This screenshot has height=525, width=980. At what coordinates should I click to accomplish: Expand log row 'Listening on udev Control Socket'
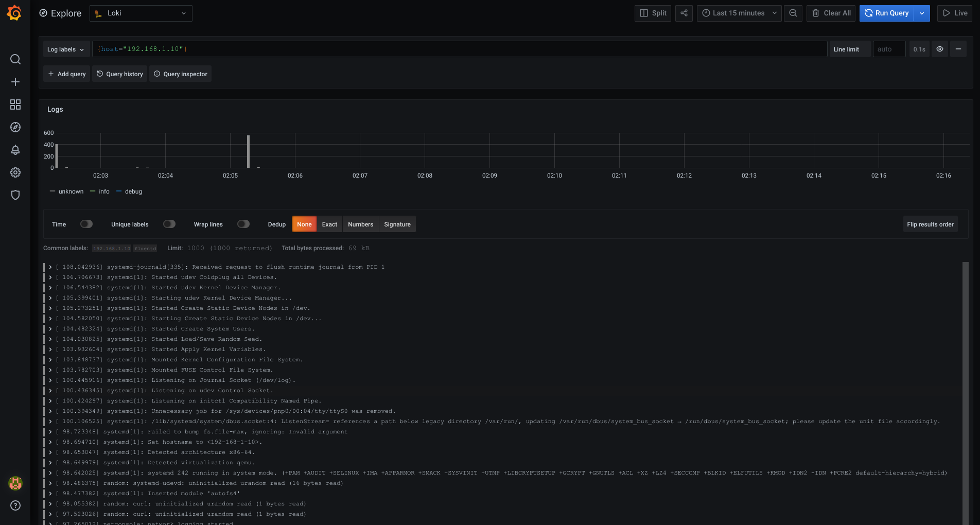tap(50, 391)
